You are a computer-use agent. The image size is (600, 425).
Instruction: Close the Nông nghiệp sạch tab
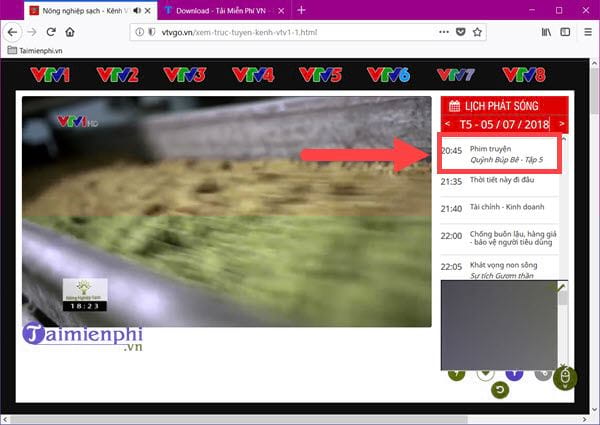pos(148,11)
